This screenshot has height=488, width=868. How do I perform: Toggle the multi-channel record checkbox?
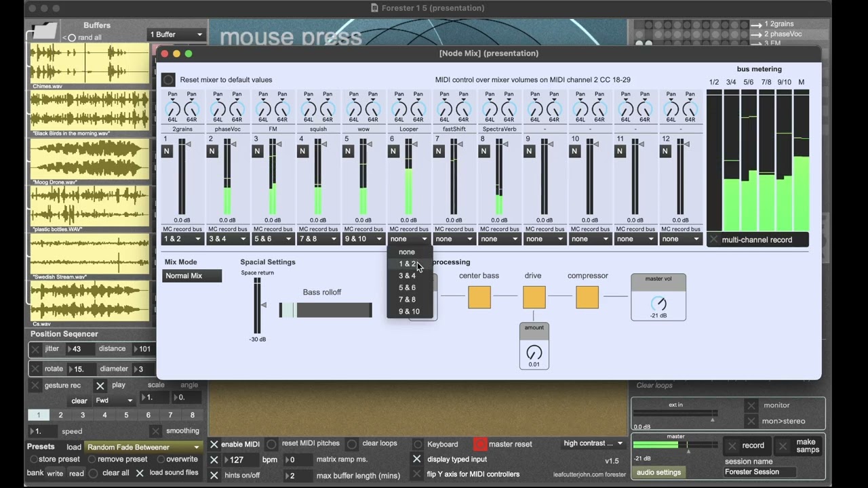coord(713,240)
